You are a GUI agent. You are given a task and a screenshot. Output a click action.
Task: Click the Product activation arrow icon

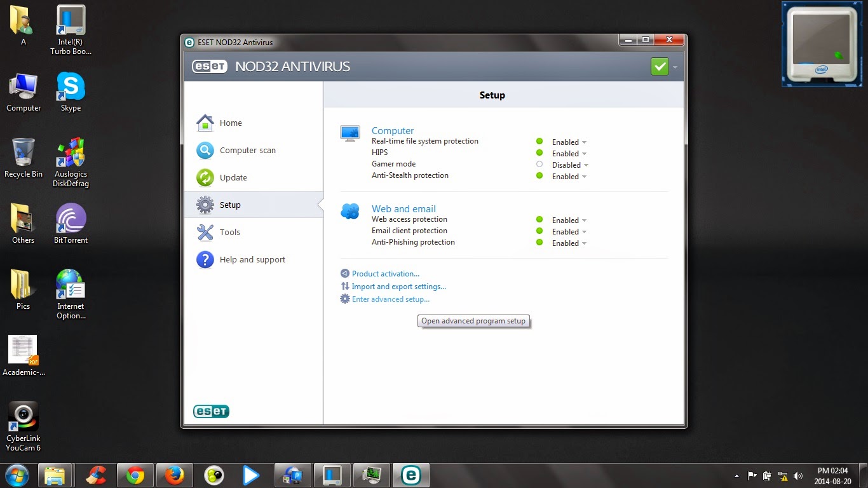click(x=345, y=273)
